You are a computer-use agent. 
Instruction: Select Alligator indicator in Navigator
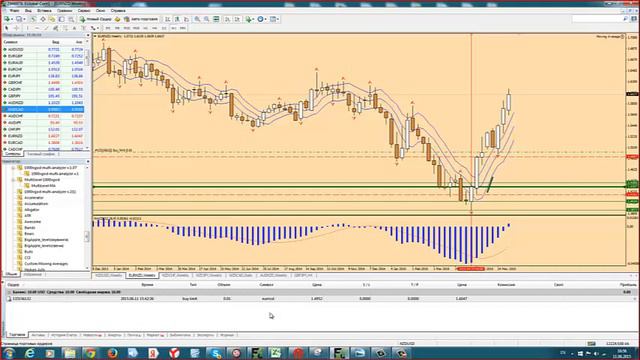32,209
